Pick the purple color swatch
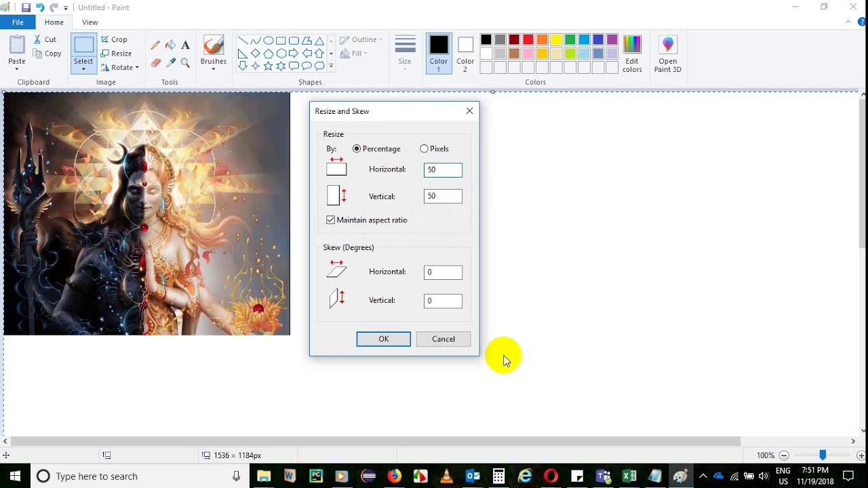Screen dimensions: 868x488 click(612, 40)
